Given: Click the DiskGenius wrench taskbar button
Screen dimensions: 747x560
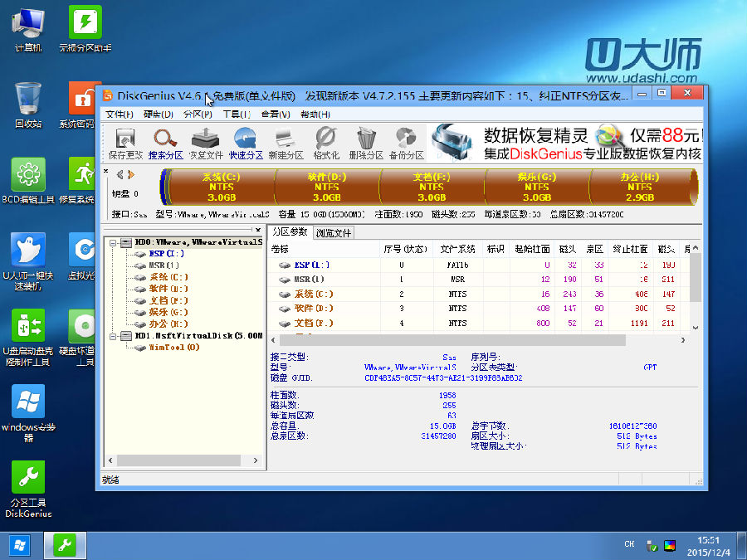Looking at the screenshot, I should [65, 546].
